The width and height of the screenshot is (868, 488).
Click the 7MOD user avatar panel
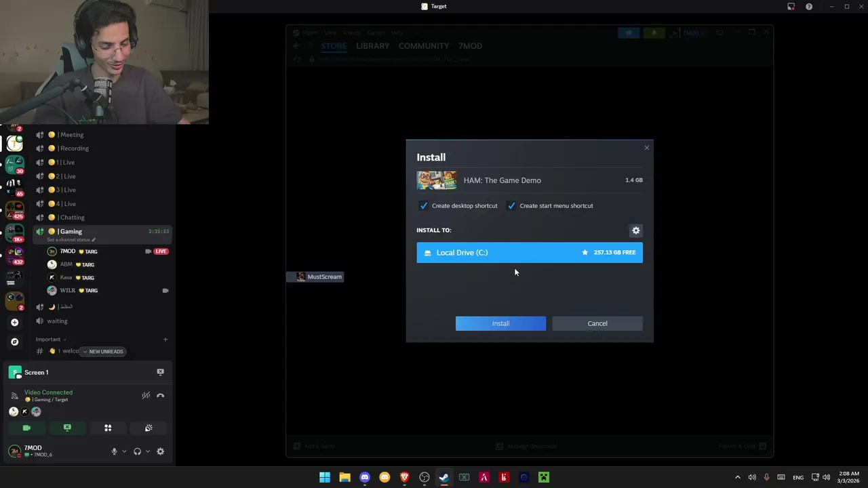(x=39, y=451)
